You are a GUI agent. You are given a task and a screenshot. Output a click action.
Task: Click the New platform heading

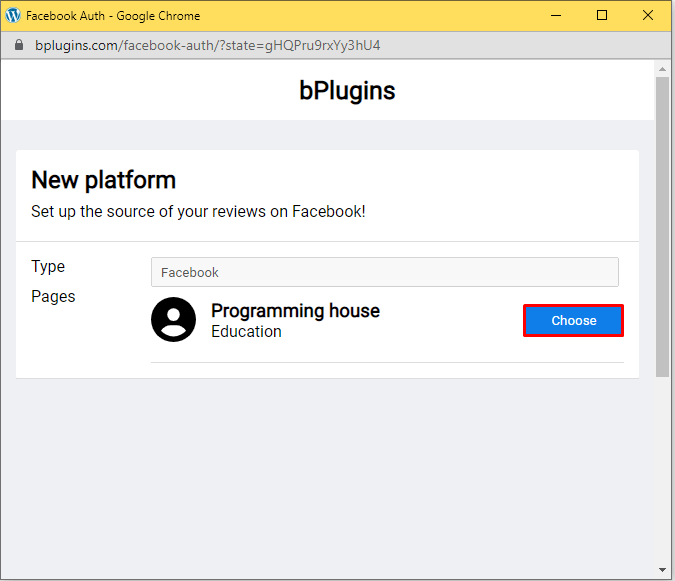[x=103, y=180]
